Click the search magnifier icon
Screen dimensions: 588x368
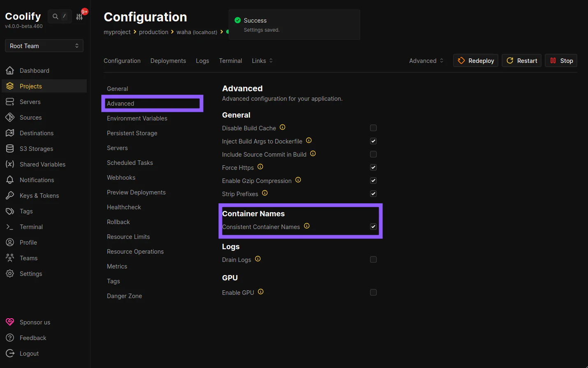[56, 16]
